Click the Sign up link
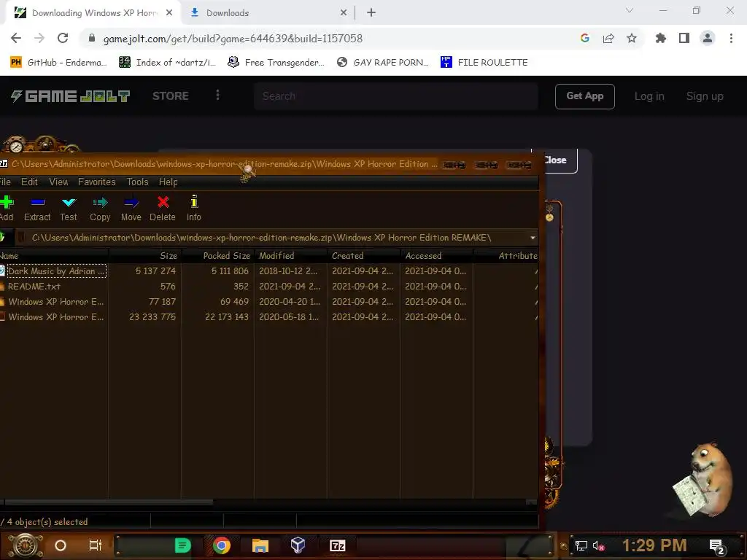The height and width of the screenshot is (560, 747). 705,96
